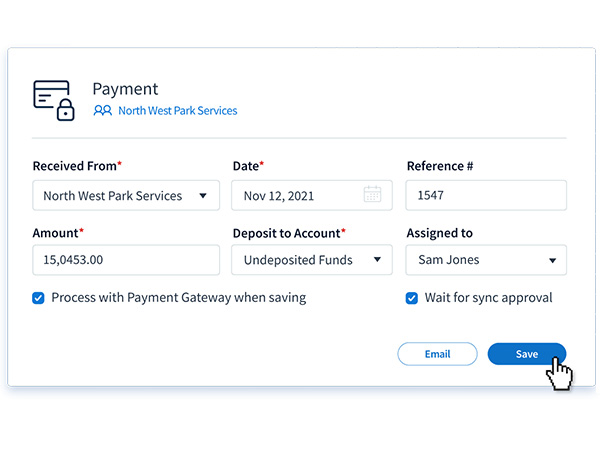The height and width of the screenshot is (450, 600).
Task: Click the Amount field with 15,0453.00
Action: [x=126, y=260]
